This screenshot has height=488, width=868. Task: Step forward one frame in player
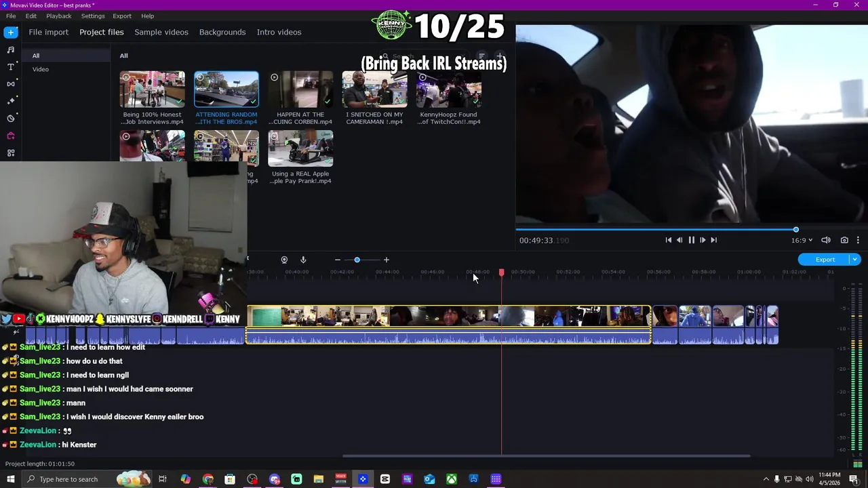pos(703,240)
